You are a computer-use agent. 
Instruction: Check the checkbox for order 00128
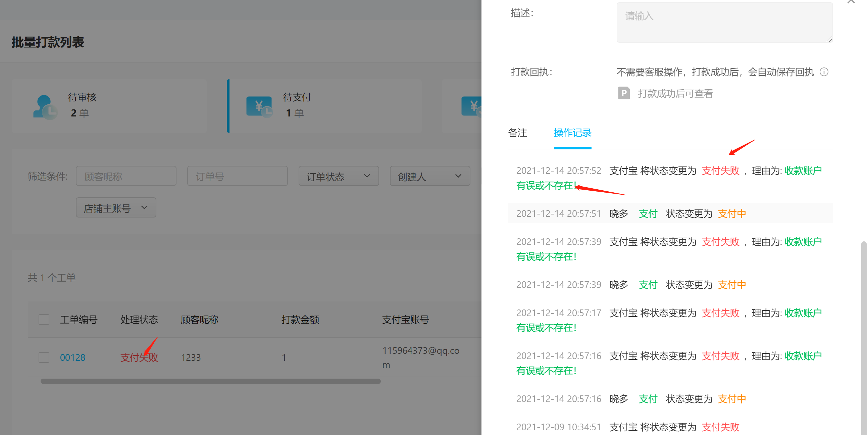pyautogui.click(x=44, y=357)
